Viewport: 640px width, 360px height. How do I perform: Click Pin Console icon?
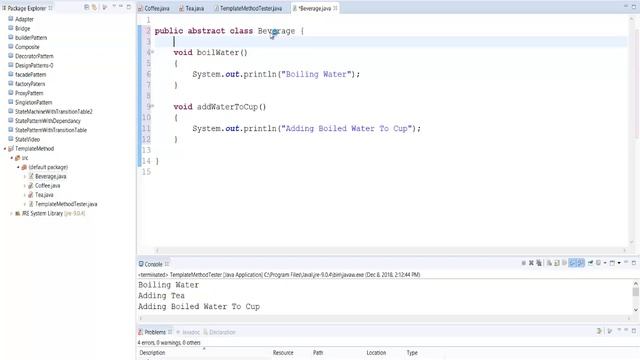pos(590,263)
